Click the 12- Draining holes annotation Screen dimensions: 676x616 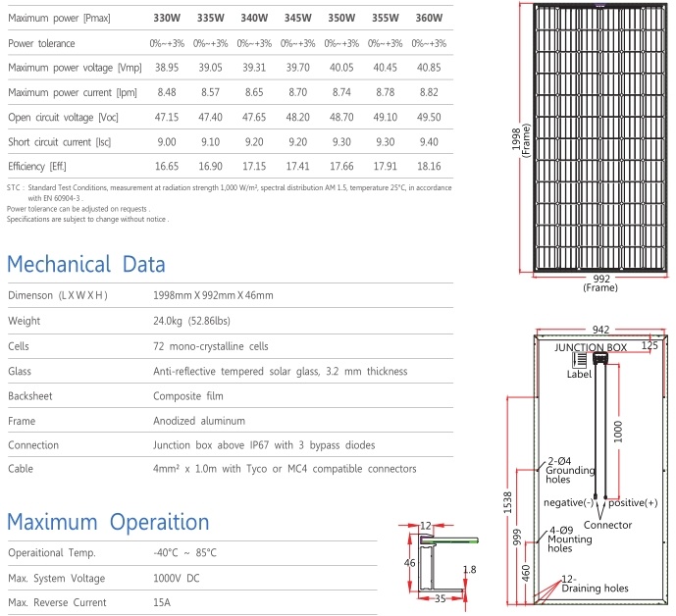[x=595, y=584]
